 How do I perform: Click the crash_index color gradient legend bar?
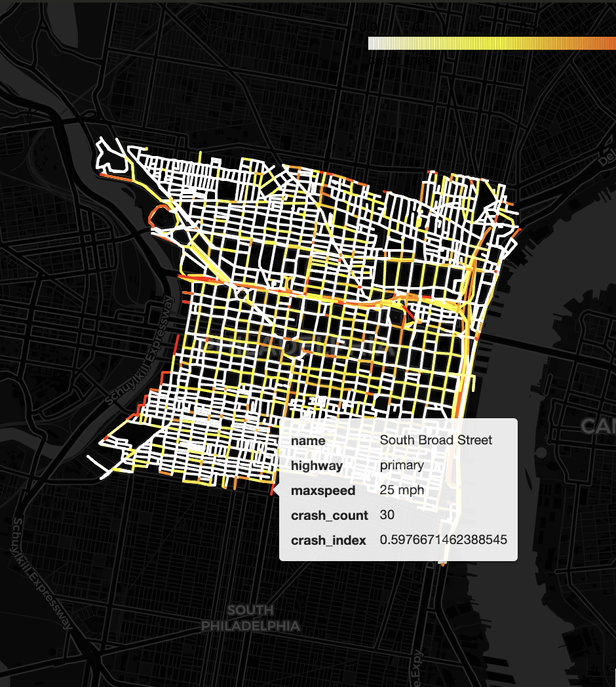492,43
